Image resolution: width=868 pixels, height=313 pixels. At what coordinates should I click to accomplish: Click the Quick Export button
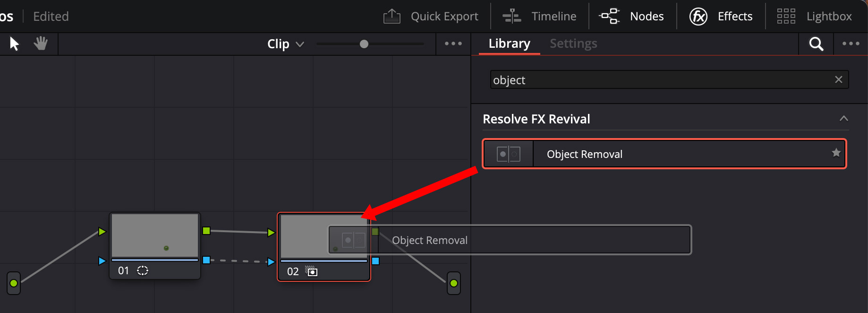pos(431,17)
